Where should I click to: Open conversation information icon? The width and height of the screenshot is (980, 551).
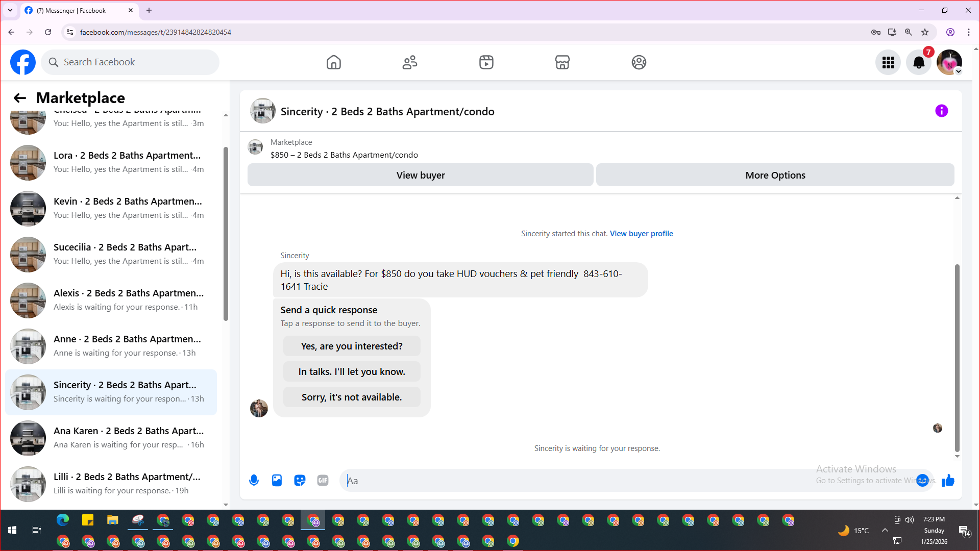point(942,111)
